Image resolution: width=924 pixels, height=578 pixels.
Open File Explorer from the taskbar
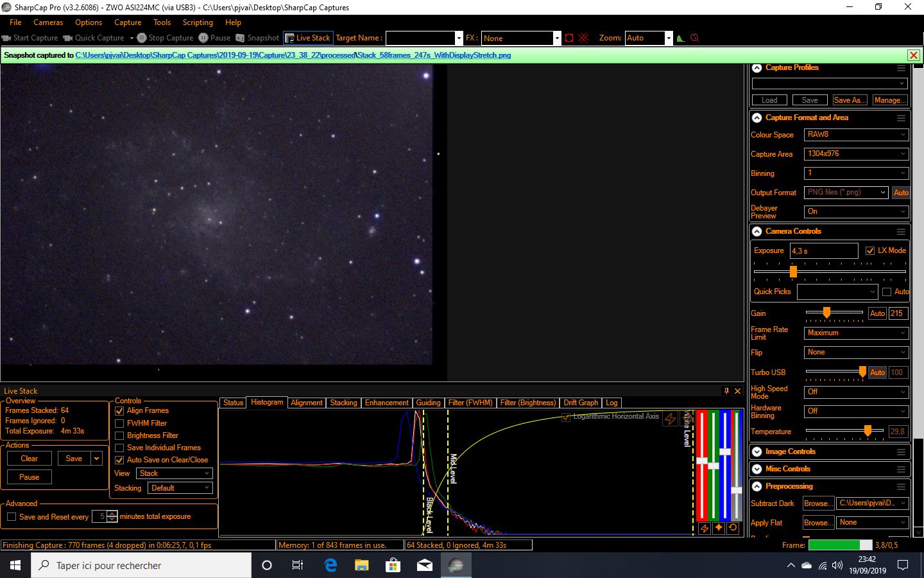(x=362, y=565)
